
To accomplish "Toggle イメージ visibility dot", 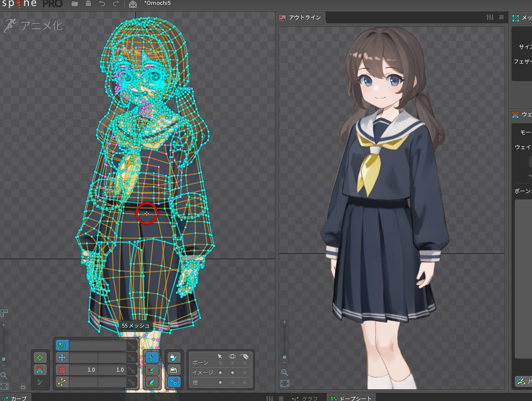I will pyautogui.click(x=233, y=373).
